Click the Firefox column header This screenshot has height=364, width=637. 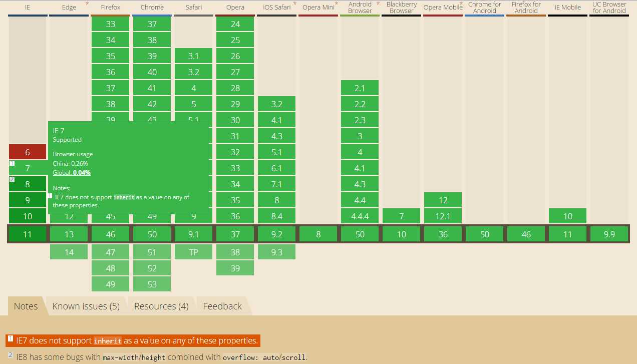click(111, 8)
